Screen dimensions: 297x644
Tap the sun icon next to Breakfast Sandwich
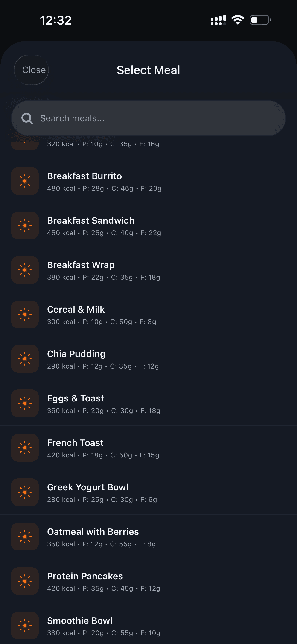tap(25, 225)
